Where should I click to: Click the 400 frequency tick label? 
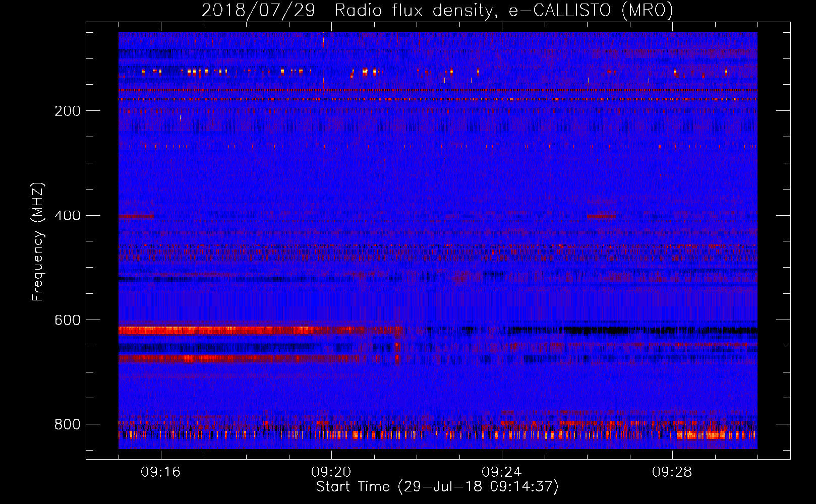click(68, 216)
